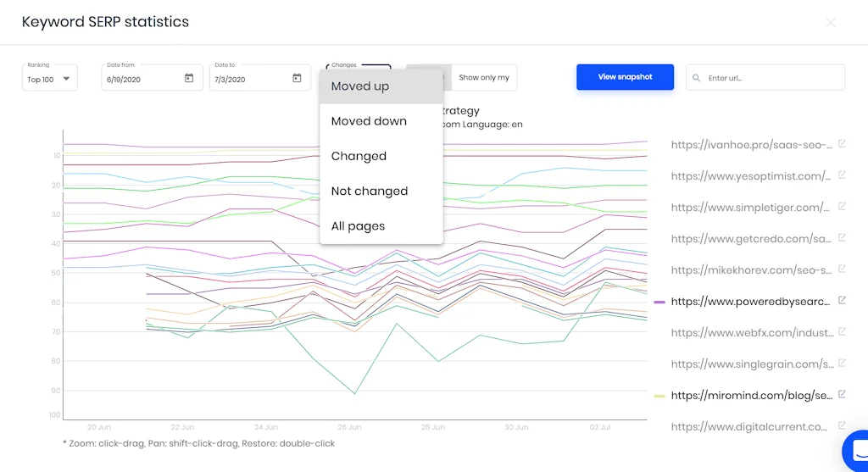Open ivanhoe.pro URL in new tab icon
The image size is (868, 472).
coord(842,144)
